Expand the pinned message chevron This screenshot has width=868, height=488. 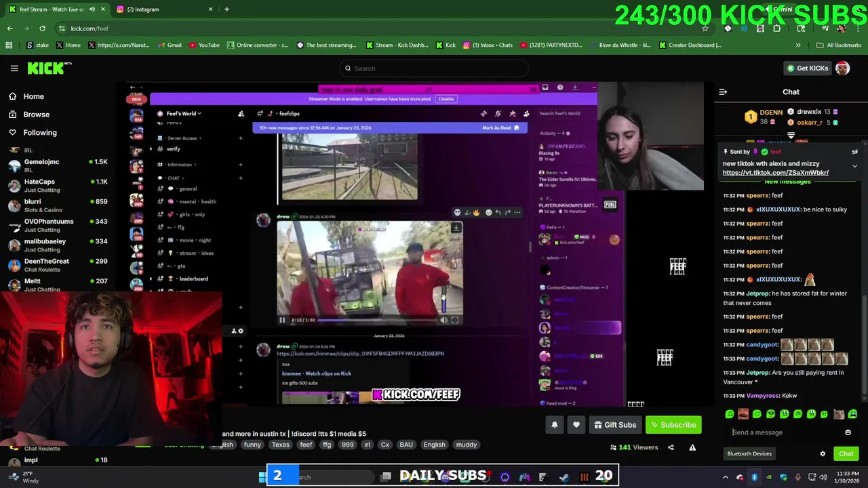[854, 165]
